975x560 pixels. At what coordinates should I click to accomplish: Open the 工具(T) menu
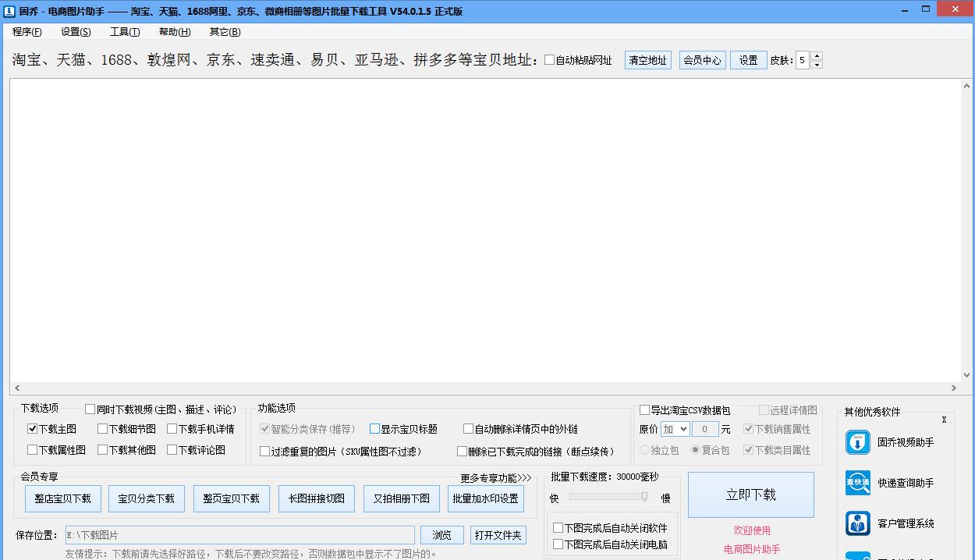coord(125,32)
